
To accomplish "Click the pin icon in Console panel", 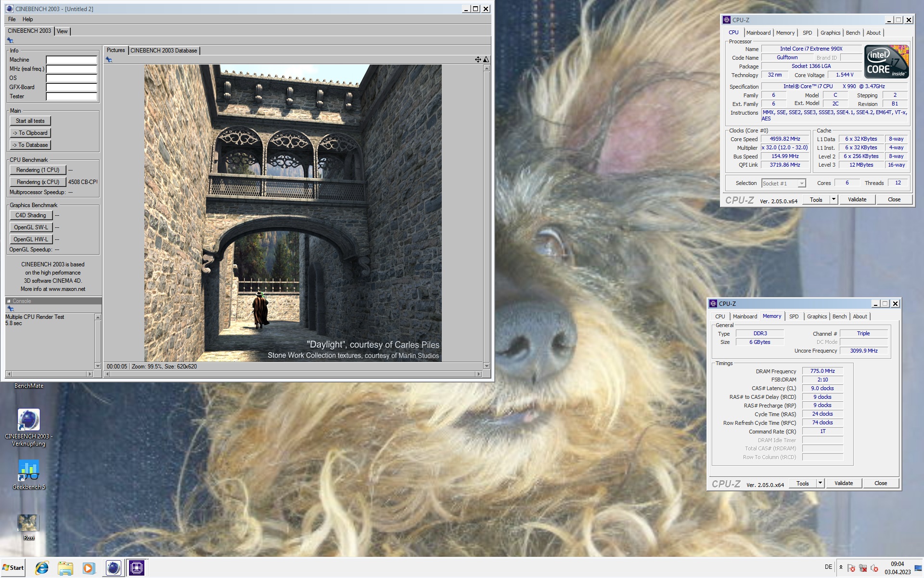I will point(10,309).
